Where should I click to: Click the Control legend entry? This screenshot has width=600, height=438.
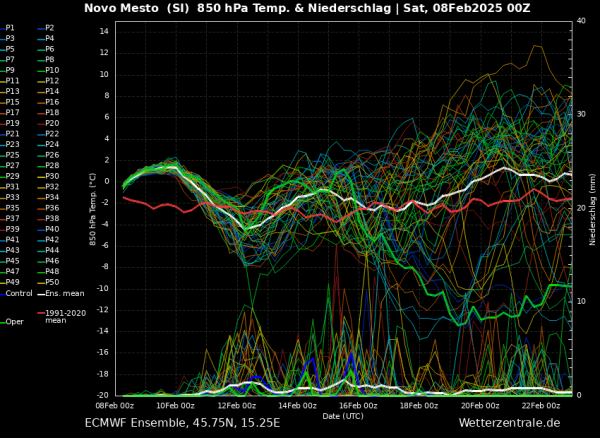pos(16,294)
